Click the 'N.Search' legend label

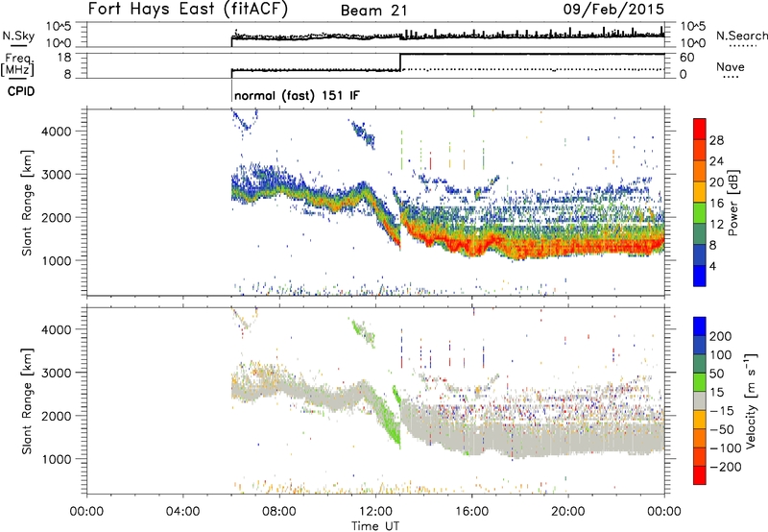point(741,36)
